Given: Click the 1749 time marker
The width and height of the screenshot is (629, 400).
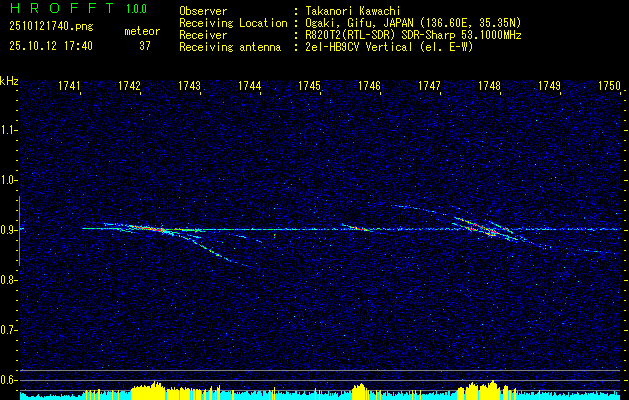Looking at the screenshot, I should [x=550, y=86].
